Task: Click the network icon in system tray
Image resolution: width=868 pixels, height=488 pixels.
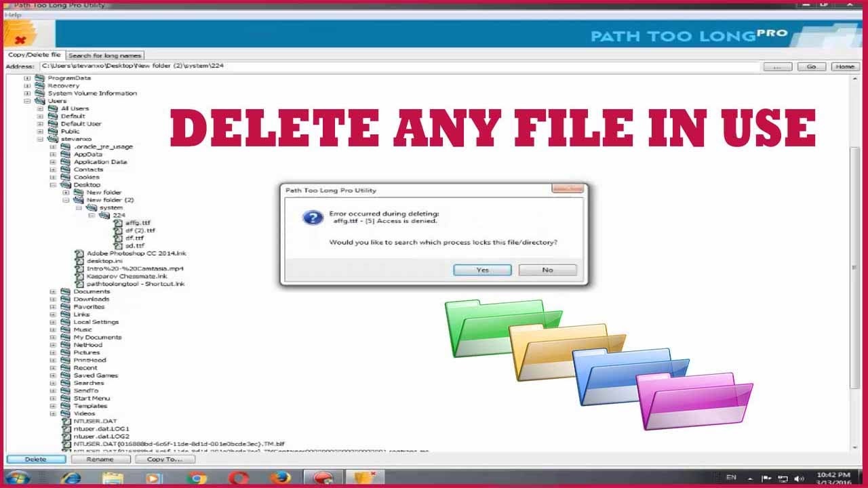Action: tap(783, 479)
